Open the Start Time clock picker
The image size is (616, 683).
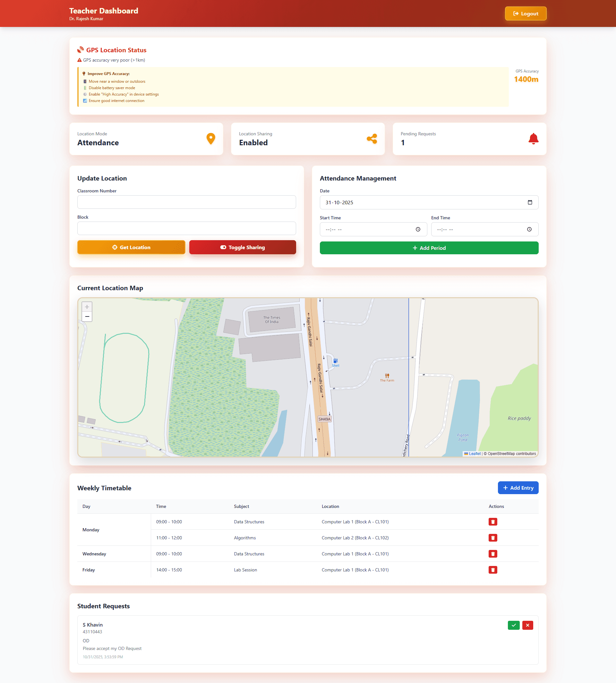point(418,229)
